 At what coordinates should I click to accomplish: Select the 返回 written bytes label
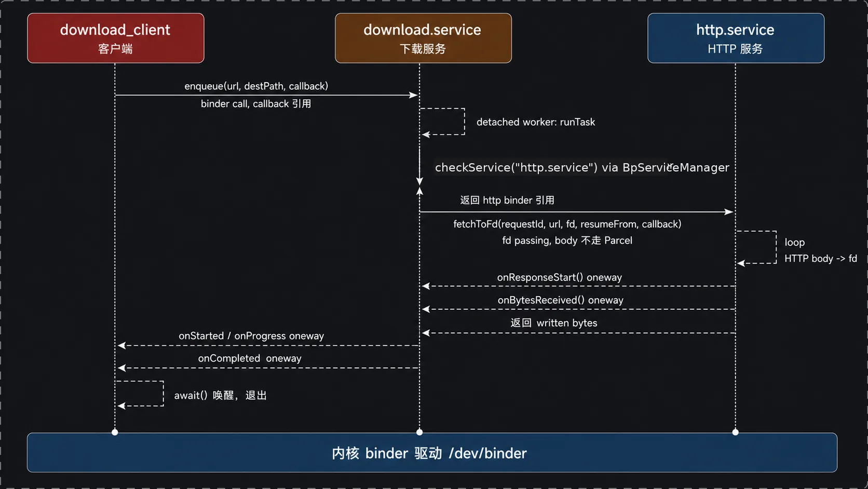pos(554,323)
